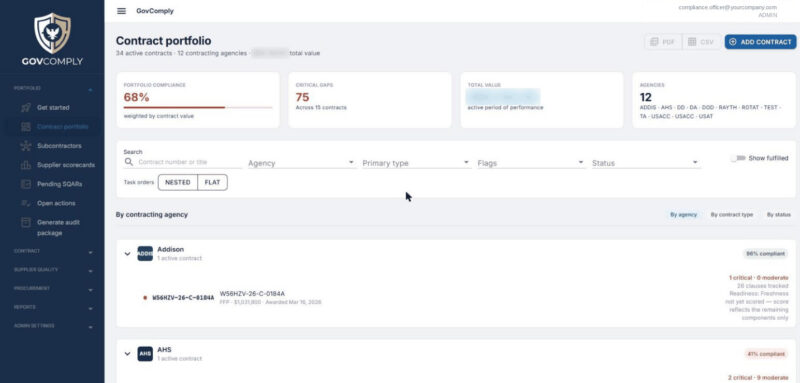Open the Agency filter dropdown

click(301, 163)
